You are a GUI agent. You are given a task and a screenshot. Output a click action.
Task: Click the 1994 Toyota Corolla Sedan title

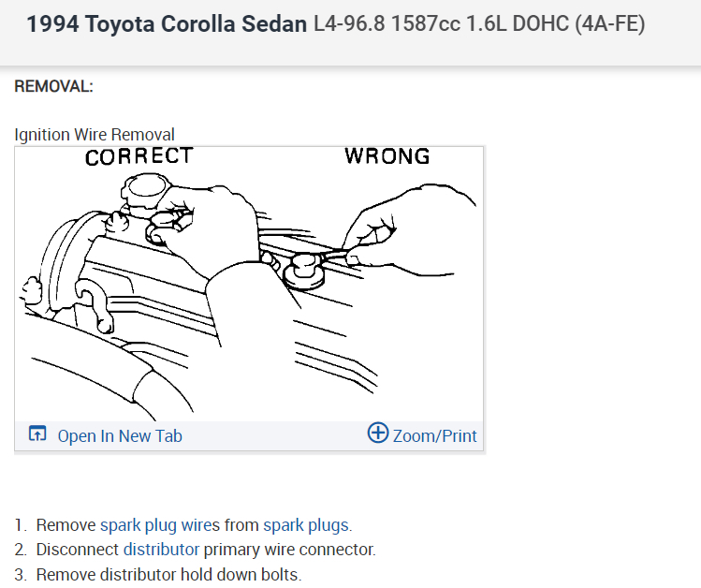coord(167,23)
